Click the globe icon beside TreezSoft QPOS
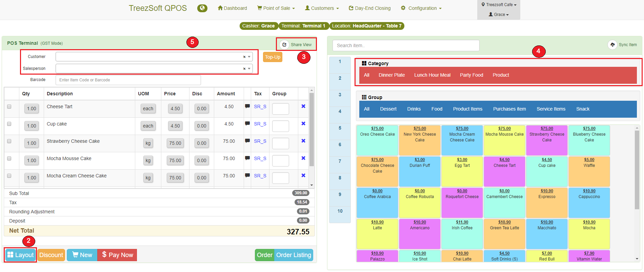This screenshot has height=272, width=644. (x=202, y=8)
